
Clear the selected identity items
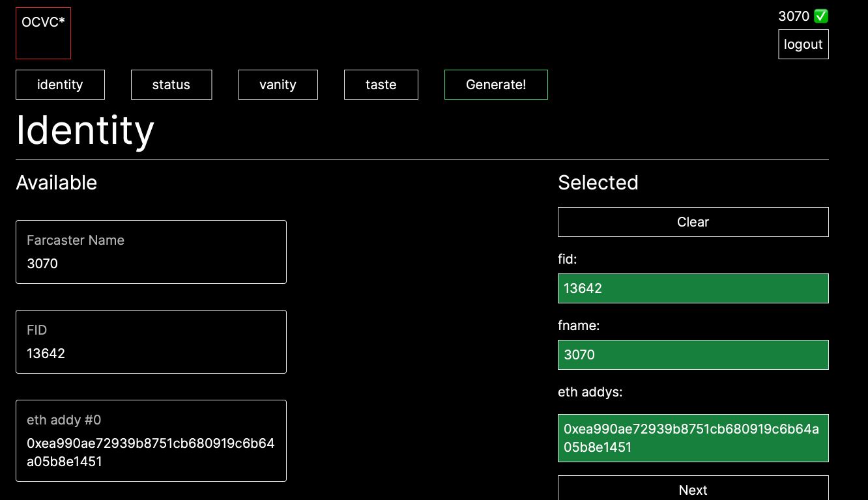693,222
